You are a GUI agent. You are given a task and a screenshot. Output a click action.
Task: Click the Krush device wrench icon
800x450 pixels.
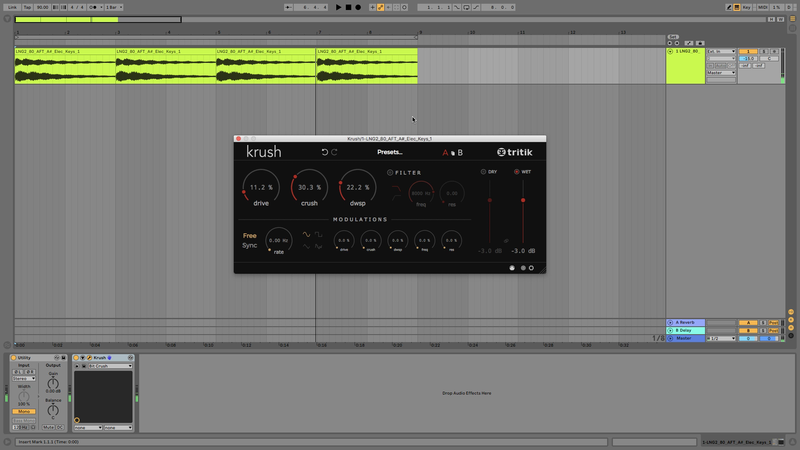click(89, 358)
